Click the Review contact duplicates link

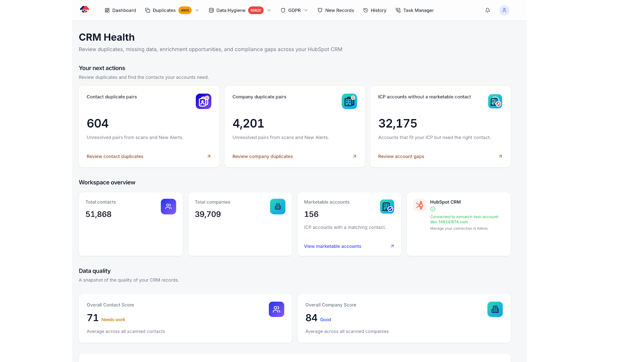pyautogui.click(x=115, y=156)
